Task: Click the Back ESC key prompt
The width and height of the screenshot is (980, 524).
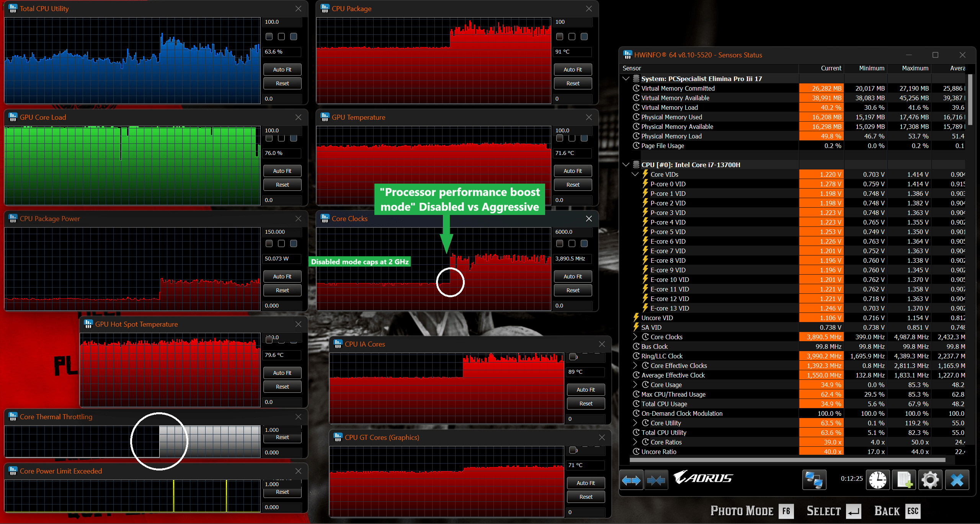Action: coord(897,511)
